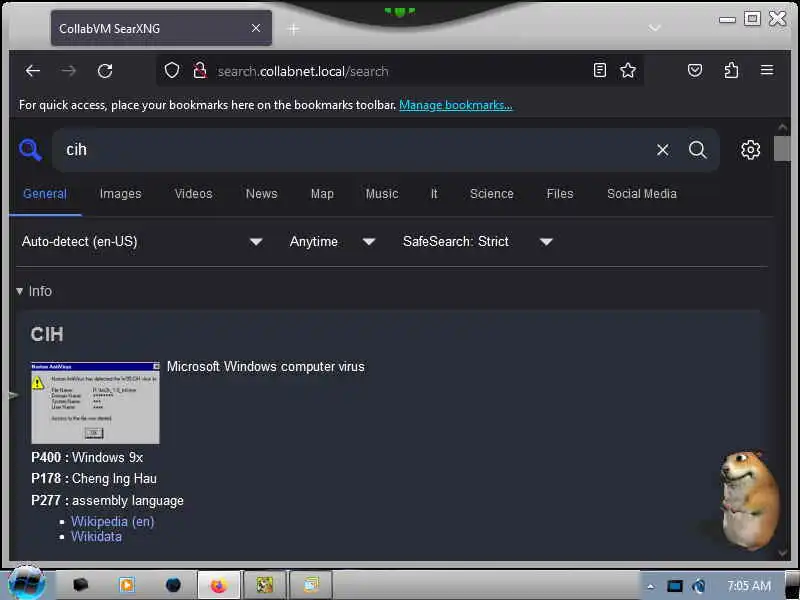This screenshot has width=800, height=600.
Task: Open Windows Start orb
Action: coord(26,583)
